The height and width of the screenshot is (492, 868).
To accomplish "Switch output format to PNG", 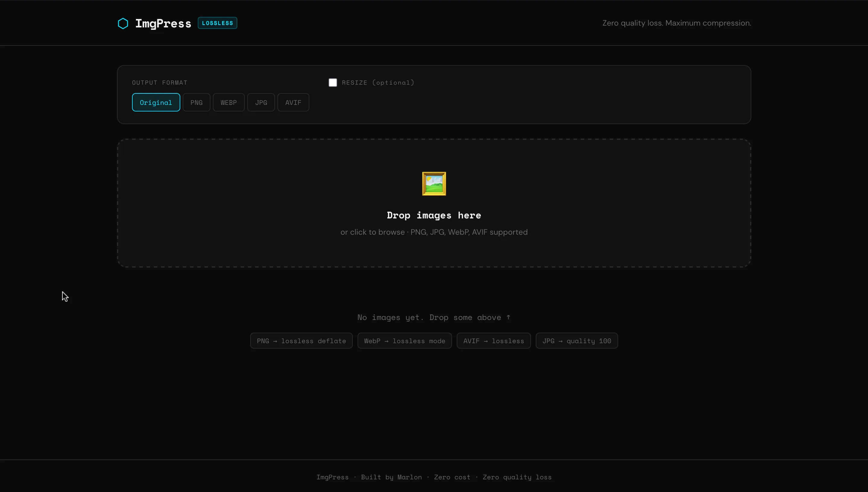I will click(x=196, y=102).
